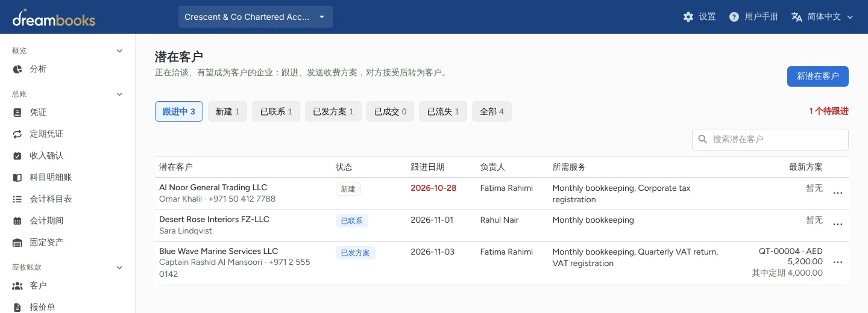The width and height of the screenshot is (868, 313).
Task: Go to 会计期间 in the sidebar
Action: [x=46, y=221]
